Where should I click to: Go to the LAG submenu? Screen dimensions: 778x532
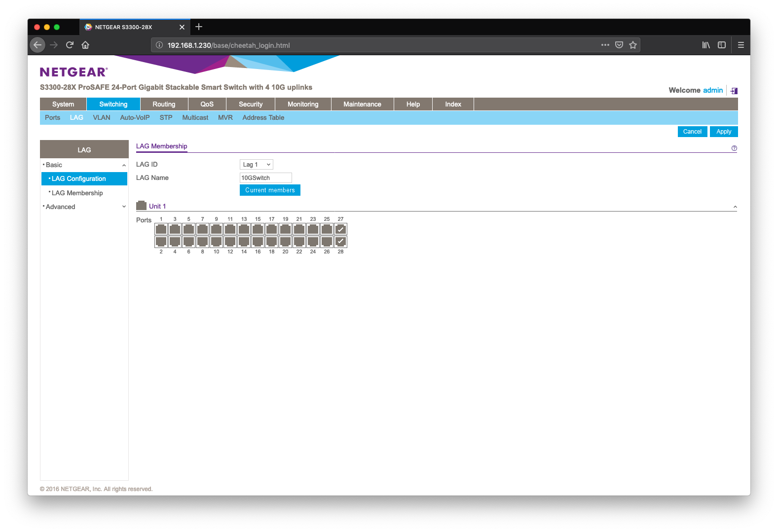tap(76, 118)
